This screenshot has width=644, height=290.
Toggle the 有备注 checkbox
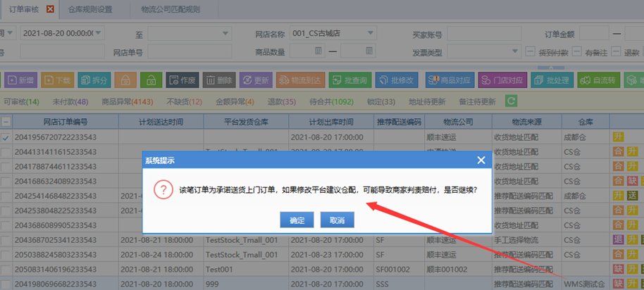[x=578, y=51]
